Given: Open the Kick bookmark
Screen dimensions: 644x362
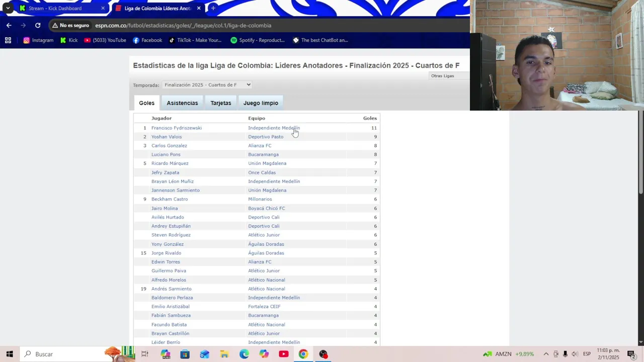Looking at the screenshot, I should pos(69,40).
